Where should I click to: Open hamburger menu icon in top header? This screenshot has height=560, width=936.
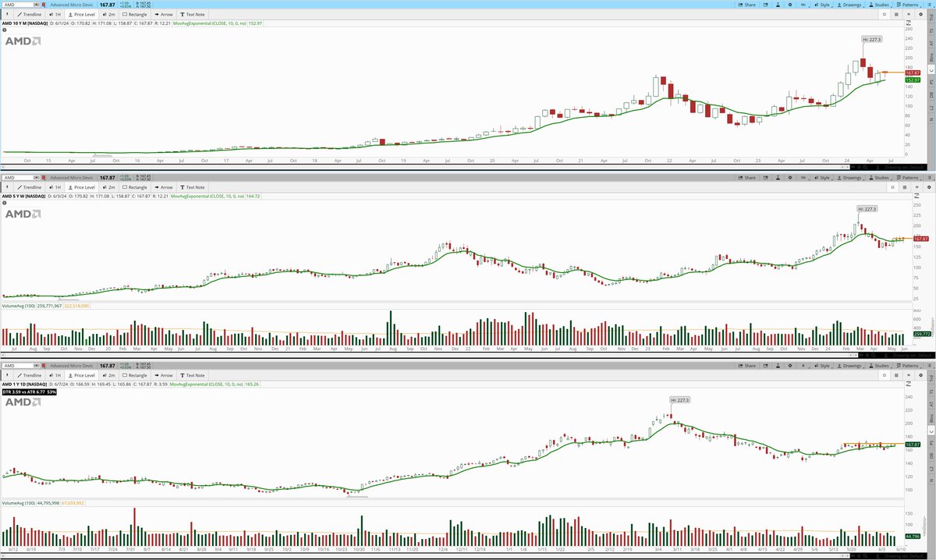point(930,4)
